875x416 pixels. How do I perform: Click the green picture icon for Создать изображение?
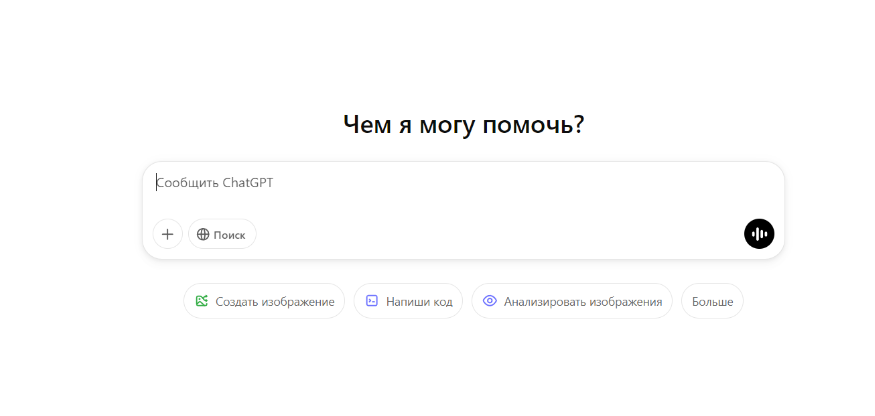coord(201,301)
